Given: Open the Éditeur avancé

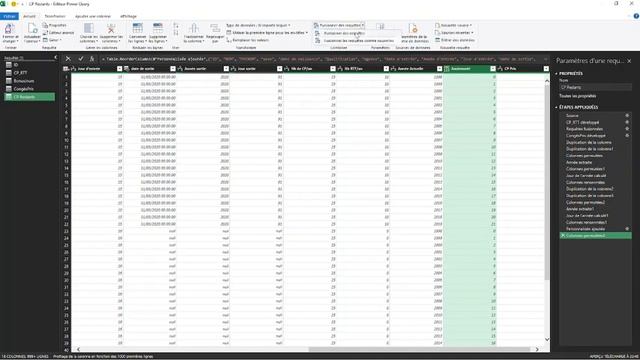Looking at the screenshot, I should [x=58, y=33].
